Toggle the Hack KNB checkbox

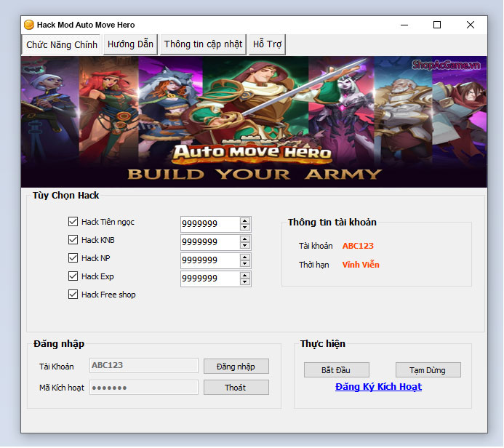(x=73, y=240)
